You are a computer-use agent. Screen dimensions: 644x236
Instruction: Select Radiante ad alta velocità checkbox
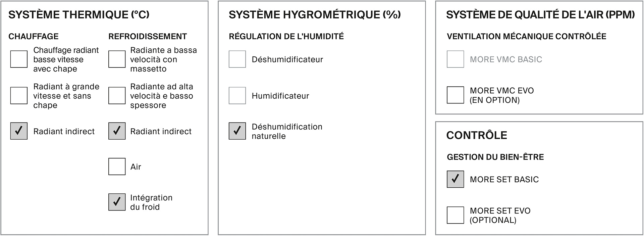click(117, 95)
